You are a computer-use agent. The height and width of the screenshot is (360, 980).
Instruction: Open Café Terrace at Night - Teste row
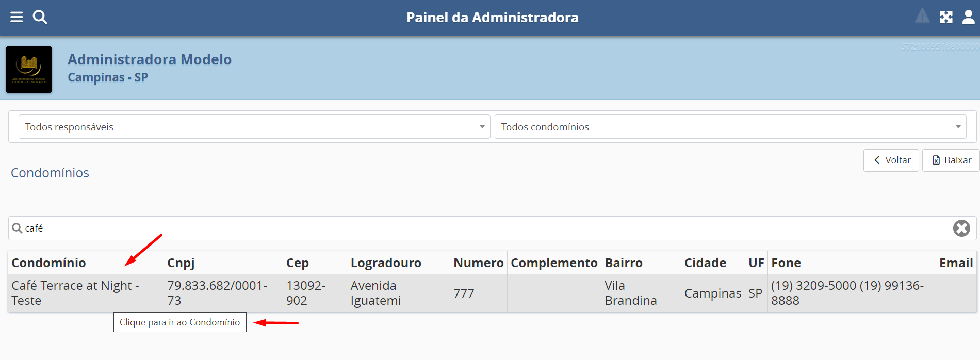click(x=75, y=293)
